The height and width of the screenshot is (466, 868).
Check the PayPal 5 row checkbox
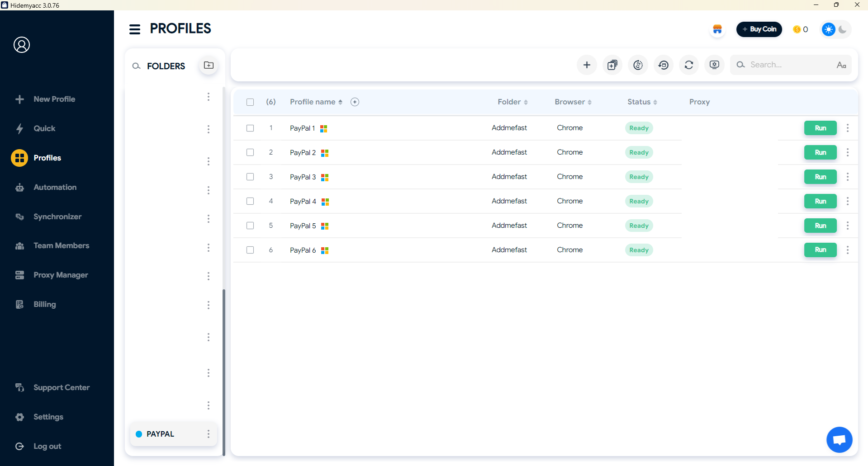(x=250, y=226)
